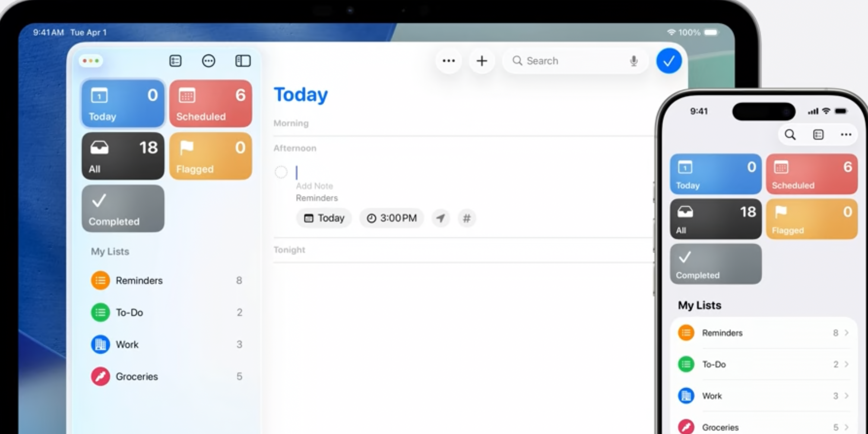Click the 3:00 PM time chip
This screenshot has width=868, height=434.
coord(392,218)
